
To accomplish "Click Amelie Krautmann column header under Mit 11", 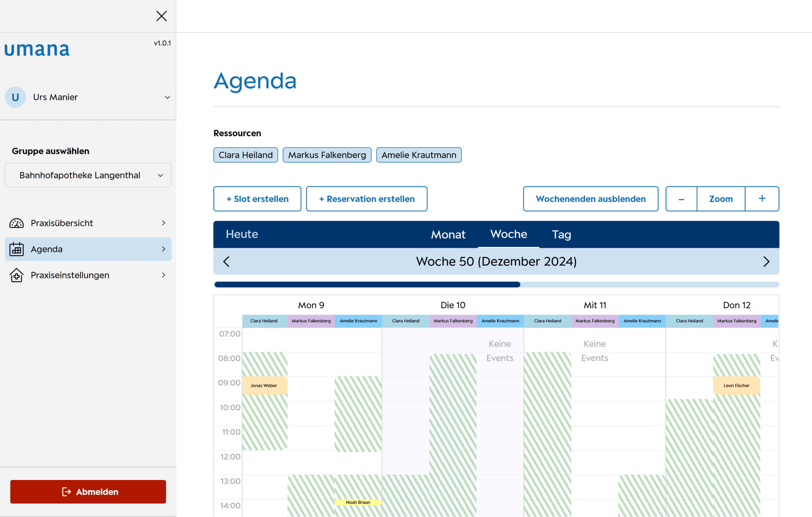I will pos(642,321).
